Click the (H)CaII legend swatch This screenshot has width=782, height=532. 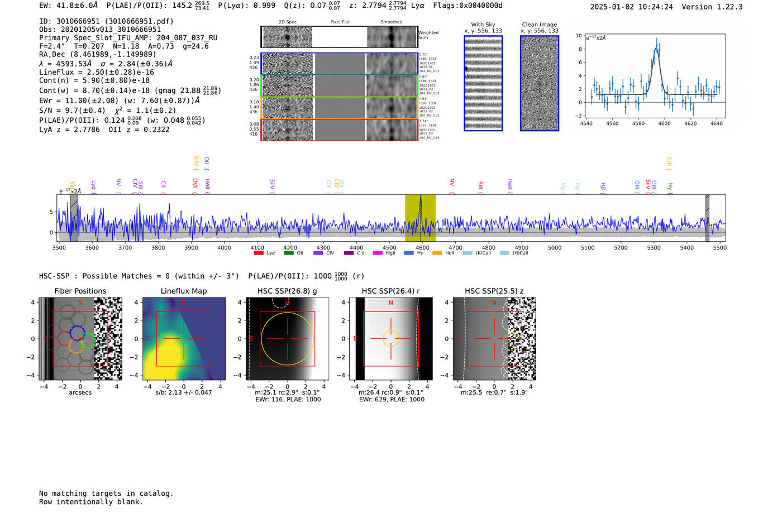coord(504,253)
